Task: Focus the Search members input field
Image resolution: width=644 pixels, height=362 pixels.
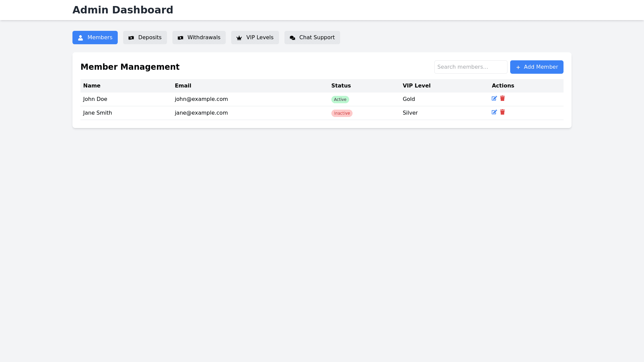Action: 471,67
